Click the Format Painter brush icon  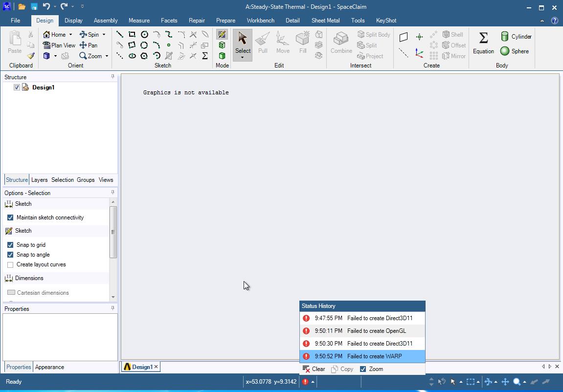point(31,56)
